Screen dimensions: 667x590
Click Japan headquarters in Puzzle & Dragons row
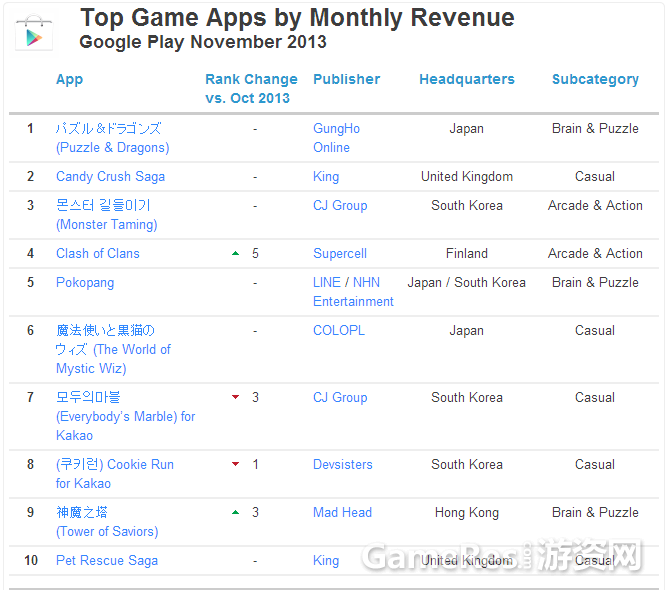coord(467,128)
